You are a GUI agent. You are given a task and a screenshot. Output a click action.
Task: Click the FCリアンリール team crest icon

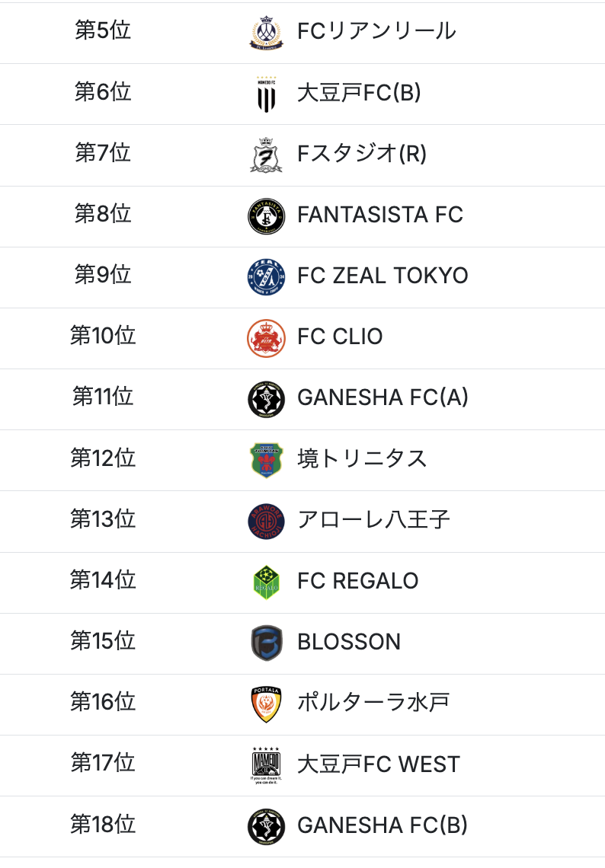coord(266,33)
